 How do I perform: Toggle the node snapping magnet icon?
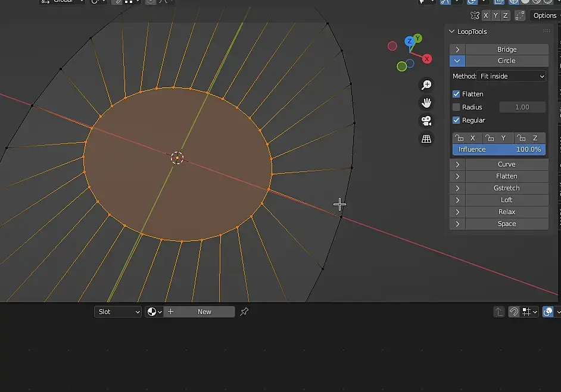pyautogui.click(x=513, y=312)
